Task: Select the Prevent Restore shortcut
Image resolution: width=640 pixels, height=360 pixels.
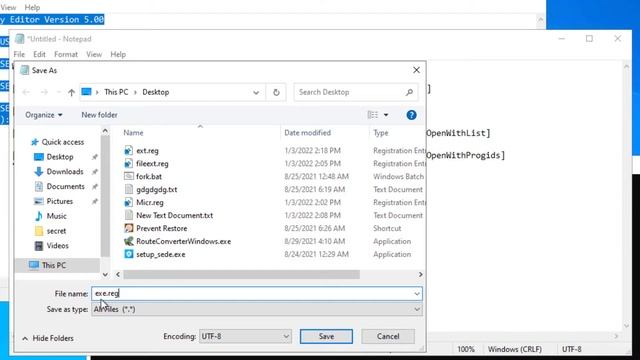Action: (x=162, y=229)
